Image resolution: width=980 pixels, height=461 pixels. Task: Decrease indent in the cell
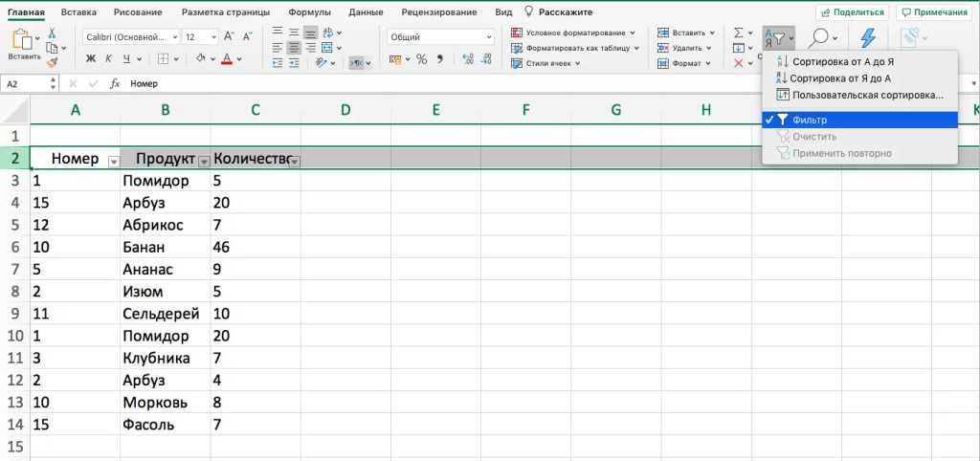278,62
